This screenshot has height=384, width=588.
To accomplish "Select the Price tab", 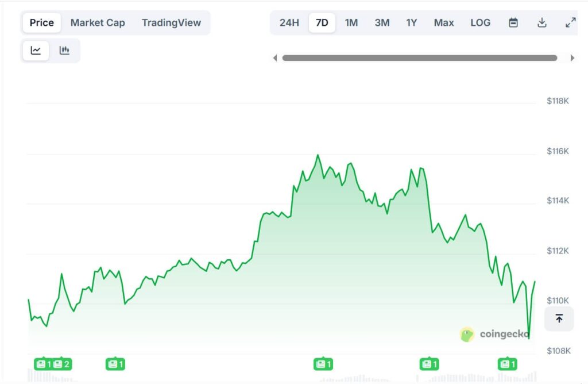I will [42, 23].
